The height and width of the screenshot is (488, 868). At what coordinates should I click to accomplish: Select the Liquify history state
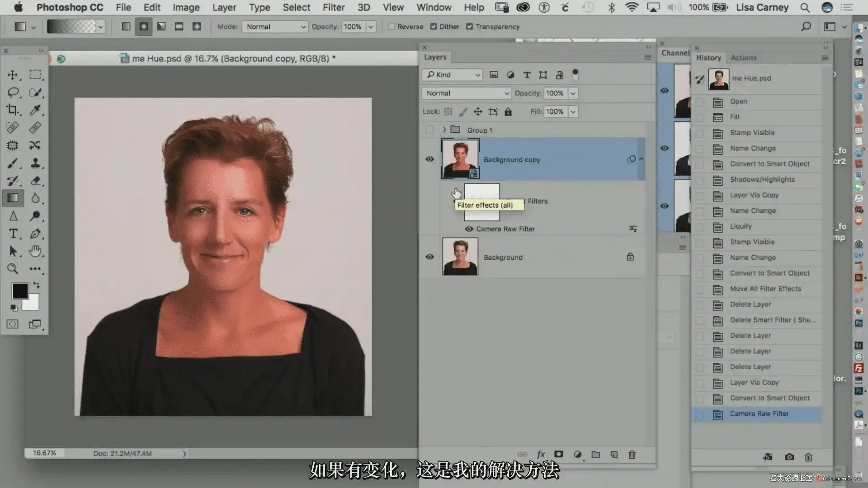[x=741, y=226]
